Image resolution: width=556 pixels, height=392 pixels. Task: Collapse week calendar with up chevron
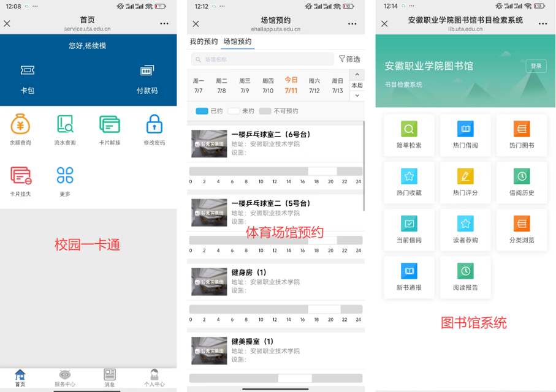pos(357,75)
